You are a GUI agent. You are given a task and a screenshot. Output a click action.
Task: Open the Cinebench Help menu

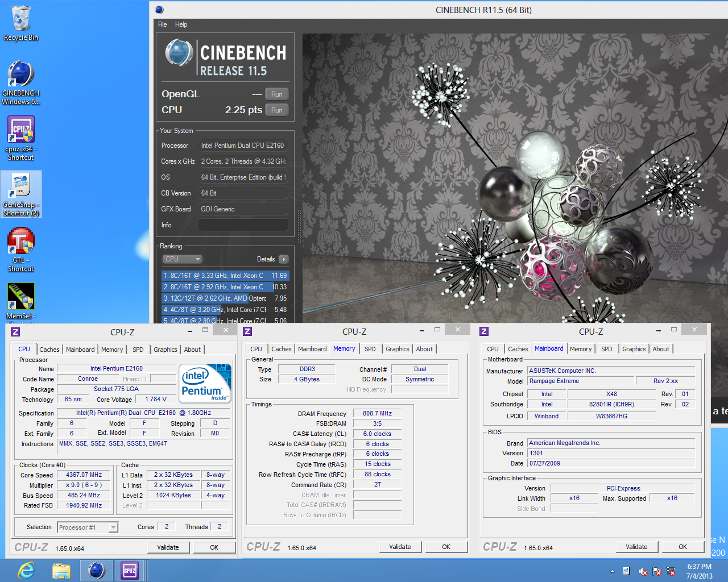click(x=181, y=24)
